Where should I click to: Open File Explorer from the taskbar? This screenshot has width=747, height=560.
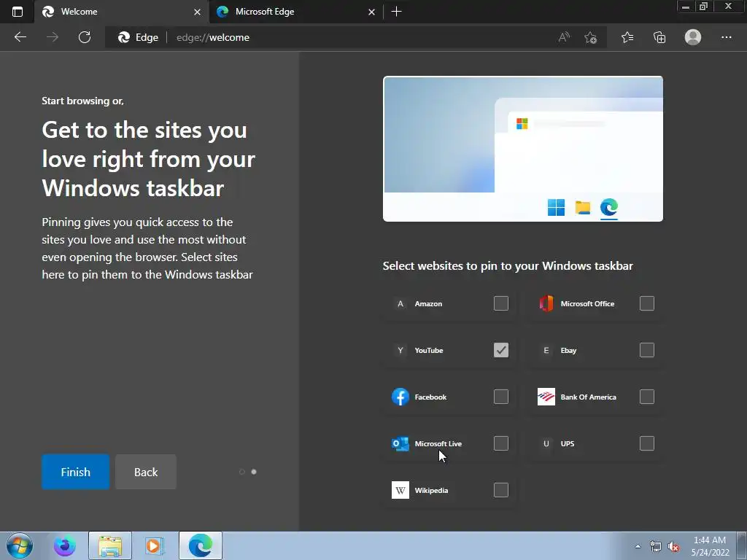coord(110,545)
